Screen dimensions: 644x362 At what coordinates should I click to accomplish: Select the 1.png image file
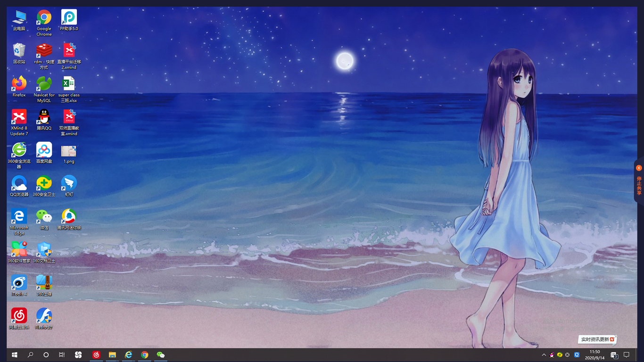pos(69,153)
